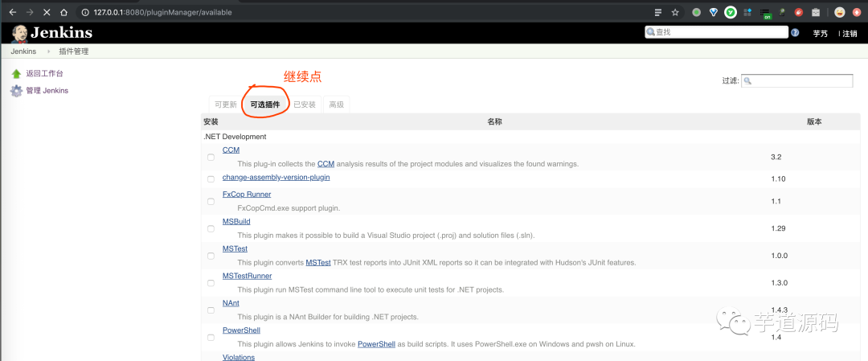This screenshot has height=361, width=868.
Task: Open the PowerShell plugin title link
Action: click(x=241, y=330)
